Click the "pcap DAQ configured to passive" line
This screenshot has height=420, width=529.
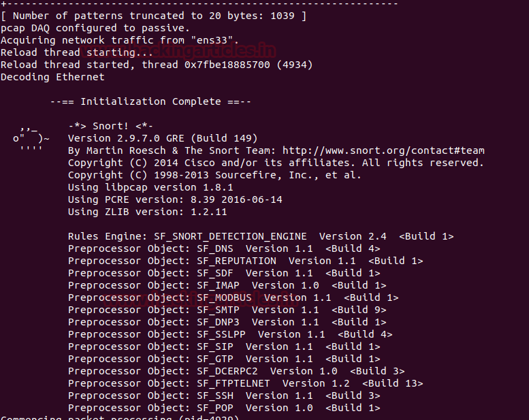click(x=95, y=28)
